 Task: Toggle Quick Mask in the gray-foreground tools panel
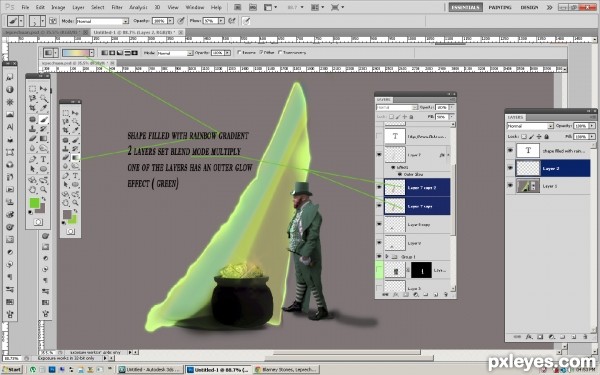coord(70,232)
